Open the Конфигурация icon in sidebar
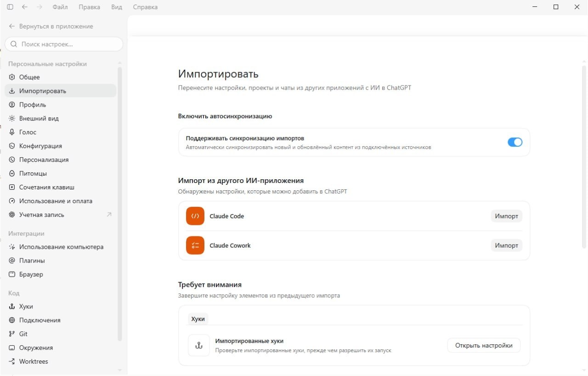 click(12, 146)
